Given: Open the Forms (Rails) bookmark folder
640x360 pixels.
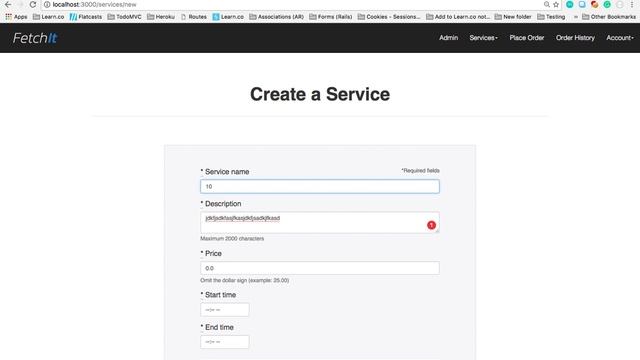Looking at the screenshot, I should 331,17.
